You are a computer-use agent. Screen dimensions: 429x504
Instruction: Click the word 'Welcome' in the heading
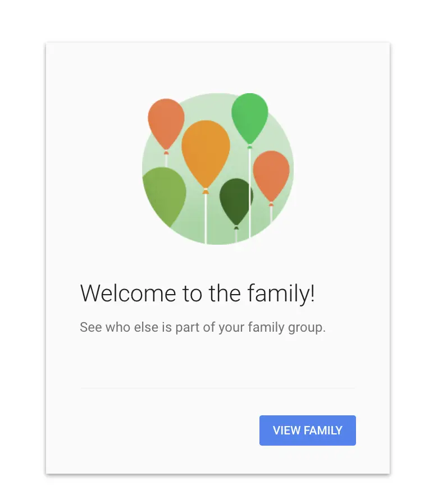[x=128, y=293]
